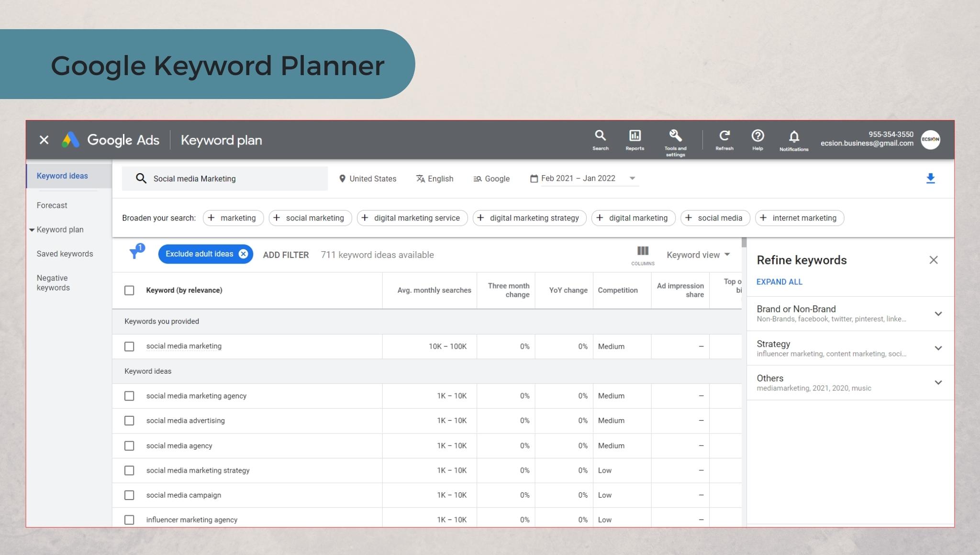Add 'social media' suggestion chip
980x555 pixels.
pos(715,218)
